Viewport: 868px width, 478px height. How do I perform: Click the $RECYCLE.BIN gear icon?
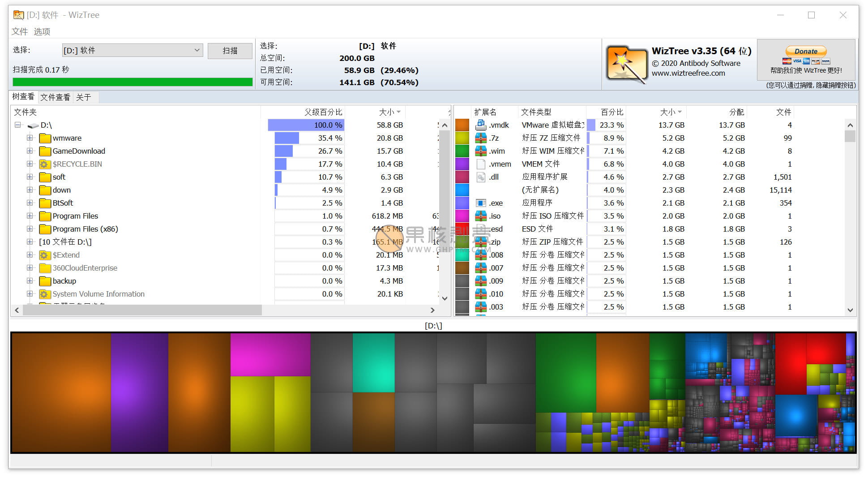[x=44, y=164]
